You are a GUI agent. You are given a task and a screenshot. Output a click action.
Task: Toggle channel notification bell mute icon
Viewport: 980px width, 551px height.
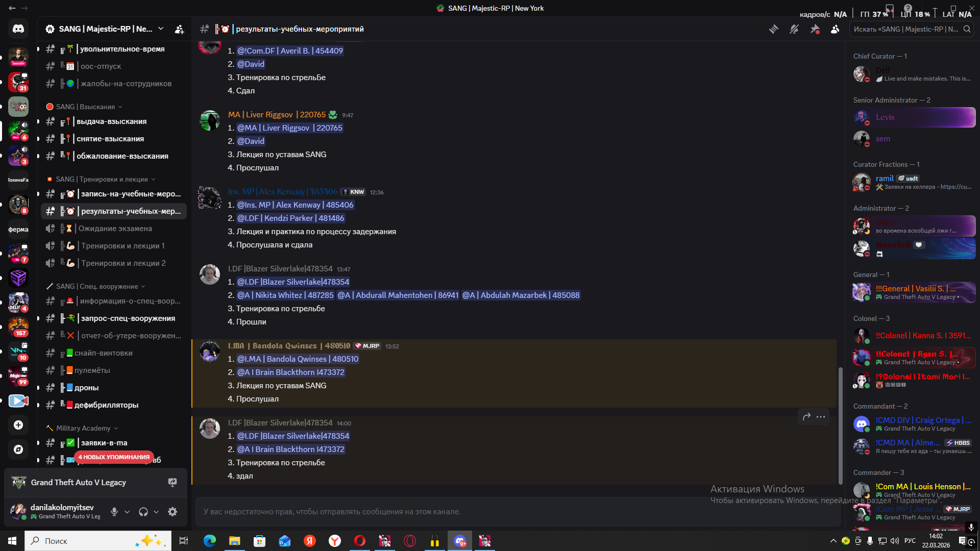(x=794, y=29)
